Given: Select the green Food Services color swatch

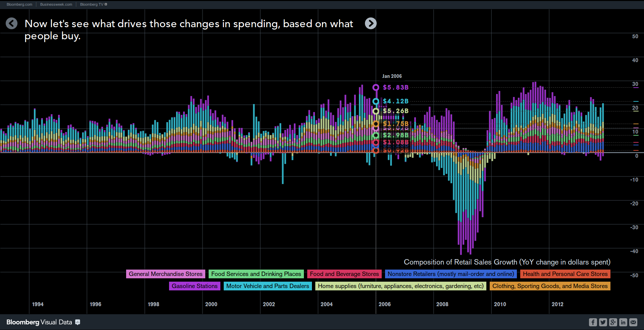Looking at the screenshot, I should (256, 274).
